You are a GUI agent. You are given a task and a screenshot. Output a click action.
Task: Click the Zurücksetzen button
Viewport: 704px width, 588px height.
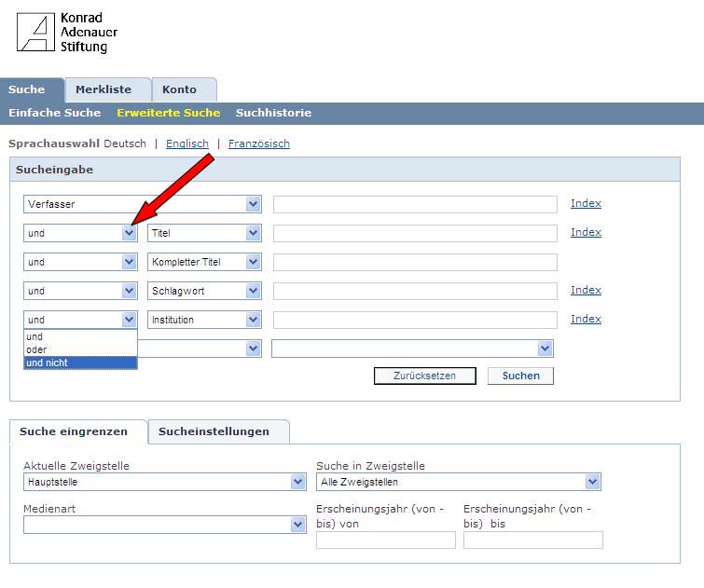tap(424, 376)
